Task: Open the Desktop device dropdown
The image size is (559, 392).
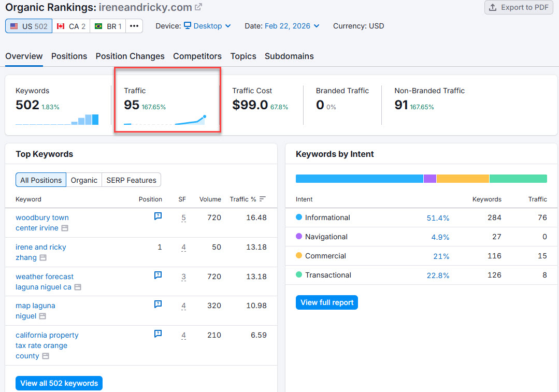Action: 207,26
